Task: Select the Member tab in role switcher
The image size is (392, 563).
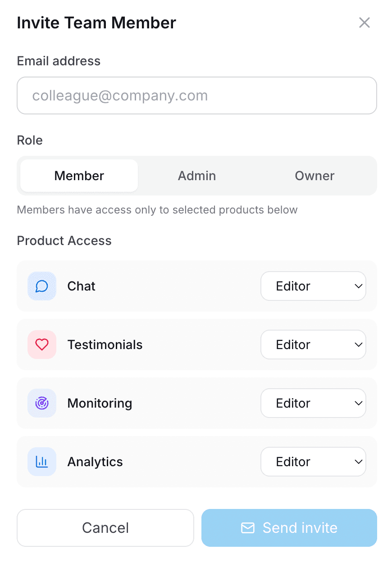Action: pyautogui.click(x=79, y=176)
